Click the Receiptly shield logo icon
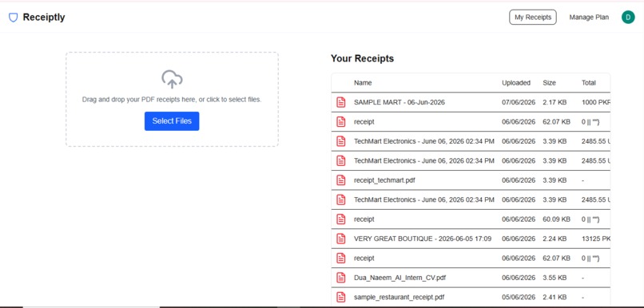Image resolution: width=644 pixels, height=308 pixels. 13,18
